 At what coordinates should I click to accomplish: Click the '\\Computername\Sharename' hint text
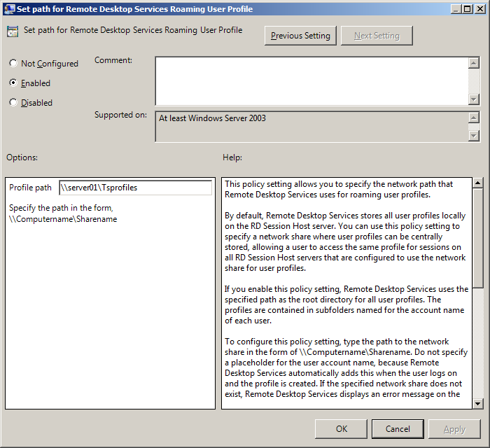(63, 219)
